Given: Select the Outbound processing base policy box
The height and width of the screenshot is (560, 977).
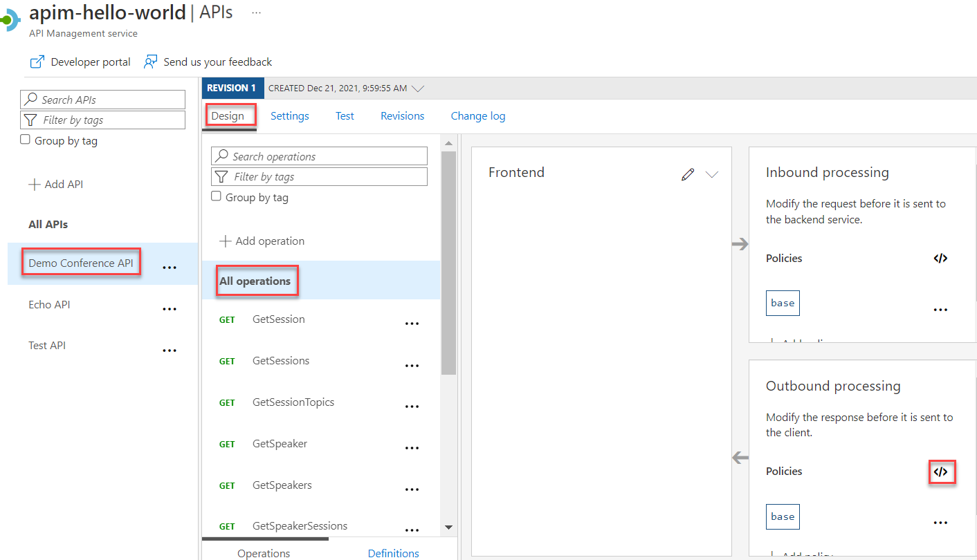Looking at the screenshot, I should tap(783, 516).
